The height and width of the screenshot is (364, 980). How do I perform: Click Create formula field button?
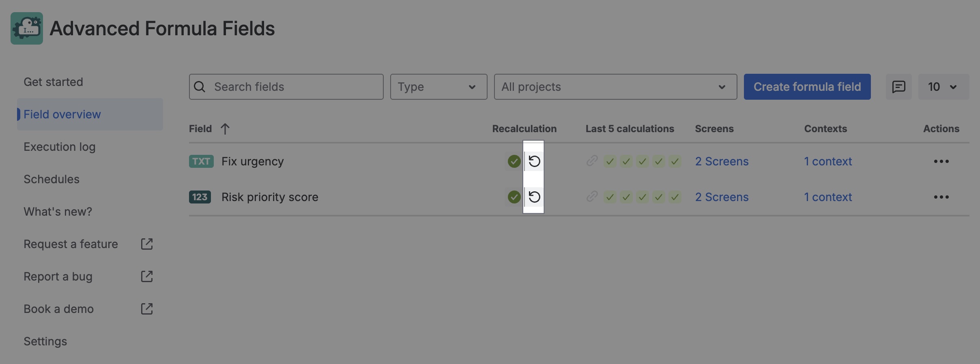click(807, 87)
